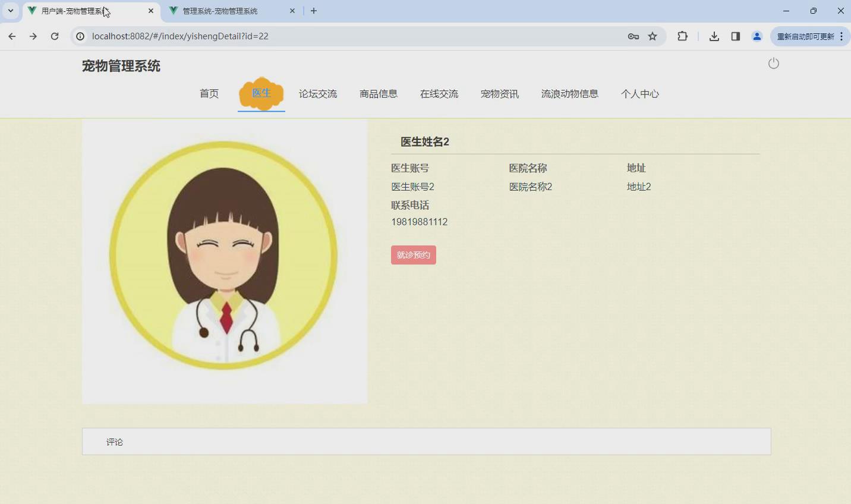Click the forward navigation arrow
Screen dimensions: 851x504
pos(33,36)
